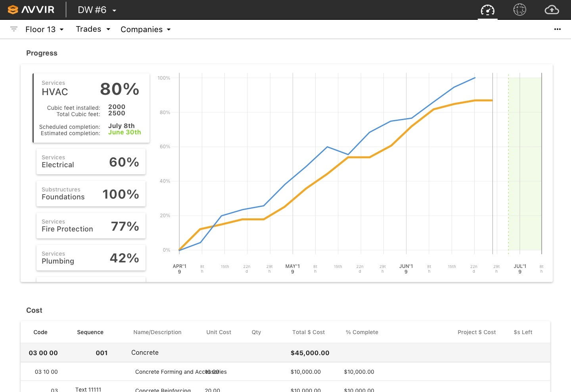Open the Trades dropdown
The width and height of the screenshot is (571, 392).
[x=93, y=29]
